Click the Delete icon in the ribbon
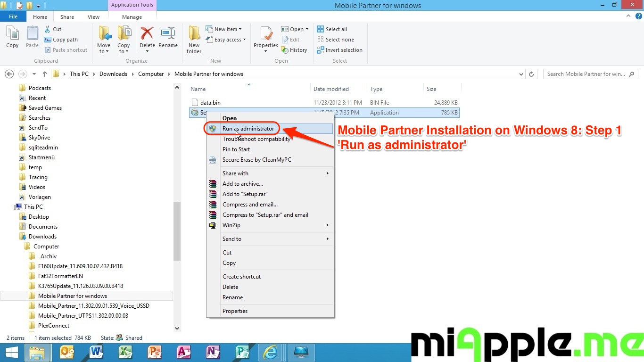This screenshot has width=644, height=362. pos(147,34)
